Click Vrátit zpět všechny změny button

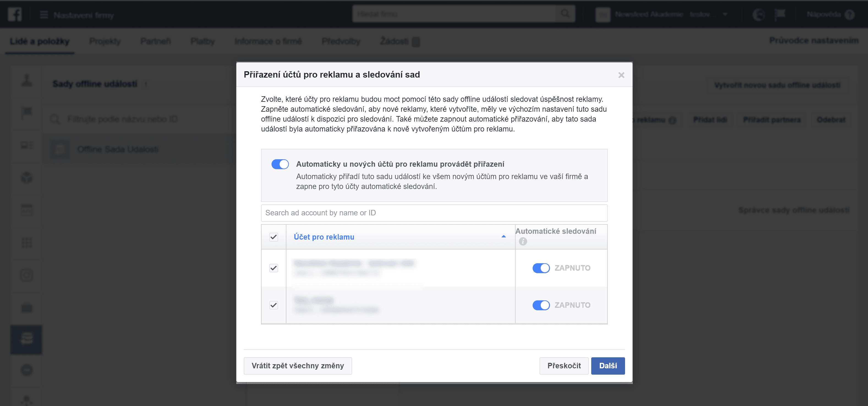[297, 366]
